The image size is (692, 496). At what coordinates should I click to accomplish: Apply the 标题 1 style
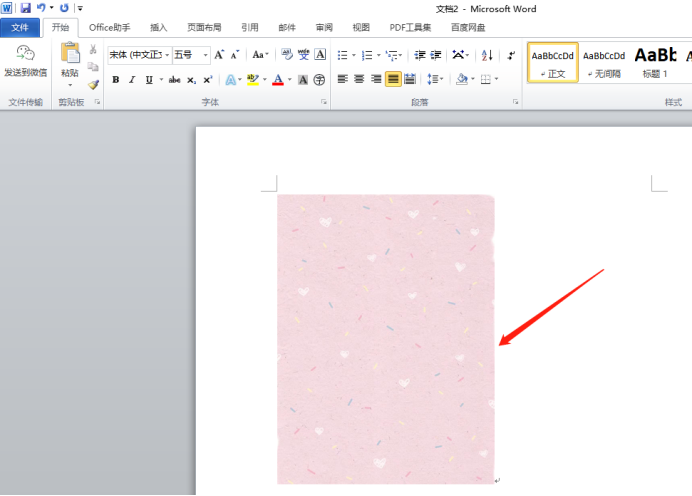pyautogui.click(x=655, y=63)
